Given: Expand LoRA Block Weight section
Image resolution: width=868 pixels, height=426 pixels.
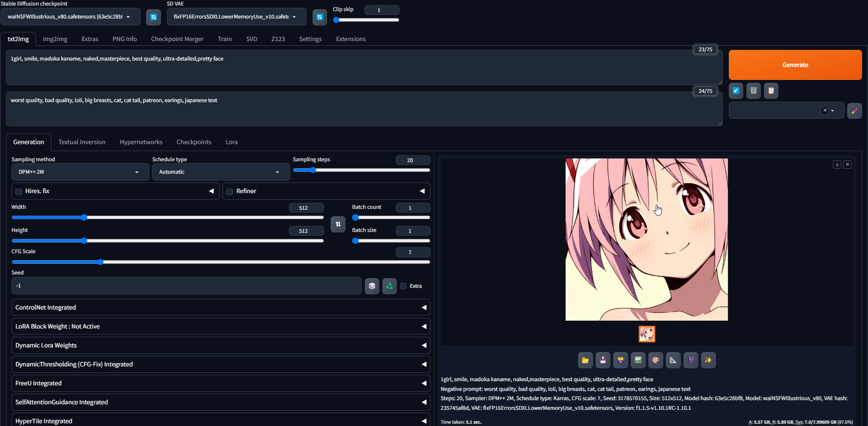Looking at the screenshot, I should coord(221,326).
